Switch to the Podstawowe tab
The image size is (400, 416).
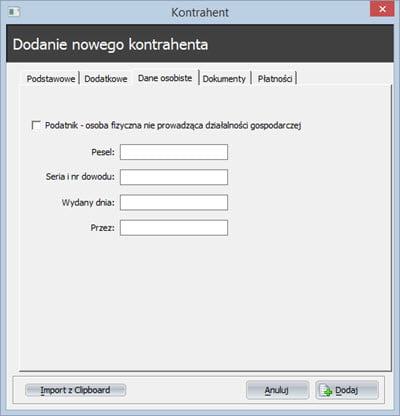click(x=51, y=79)
